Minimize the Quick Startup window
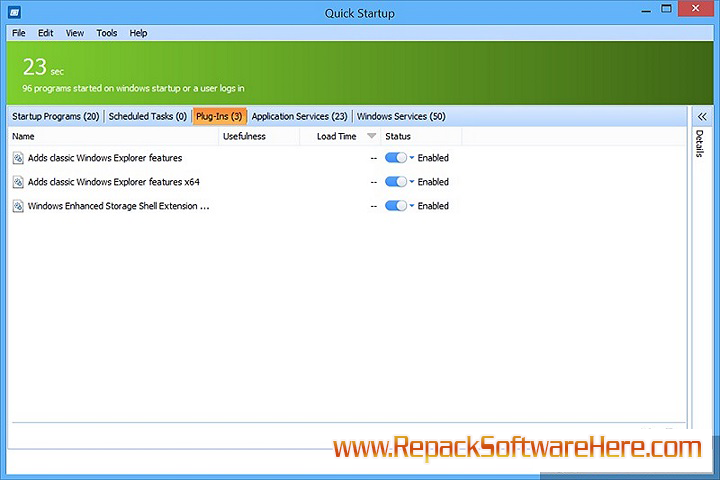The image size is (720, 480). (646, 10)
